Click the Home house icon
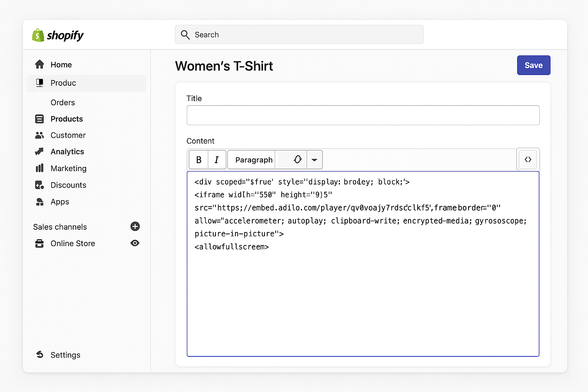The image size is (588, 392). [39, 64]
